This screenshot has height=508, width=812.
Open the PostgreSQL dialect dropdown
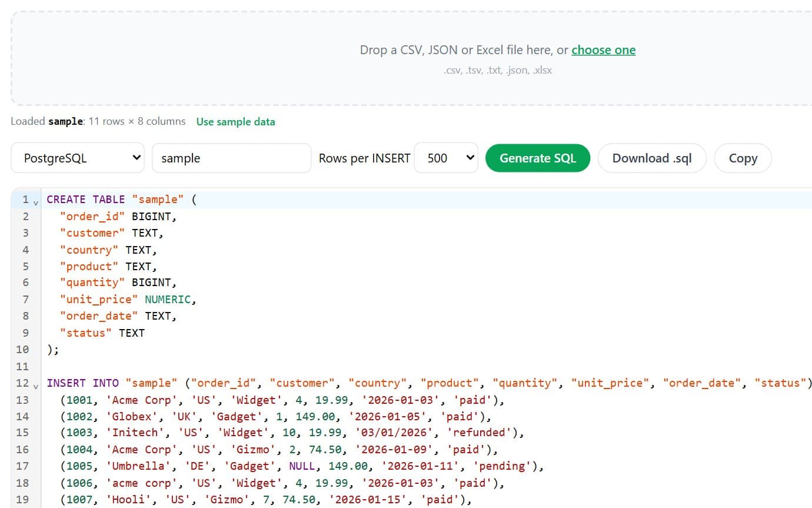(x=78, y=158)
